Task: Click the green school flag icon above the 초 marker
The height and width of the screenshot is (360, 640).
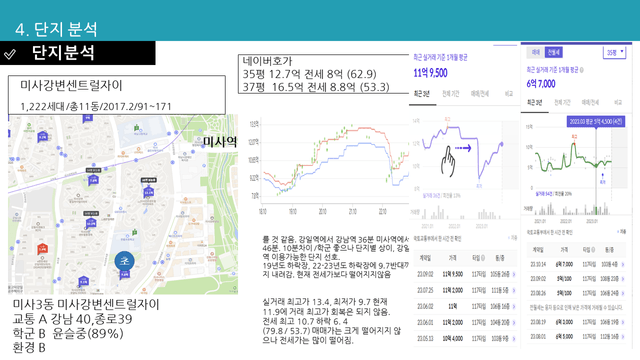Action: pos(134,233)
